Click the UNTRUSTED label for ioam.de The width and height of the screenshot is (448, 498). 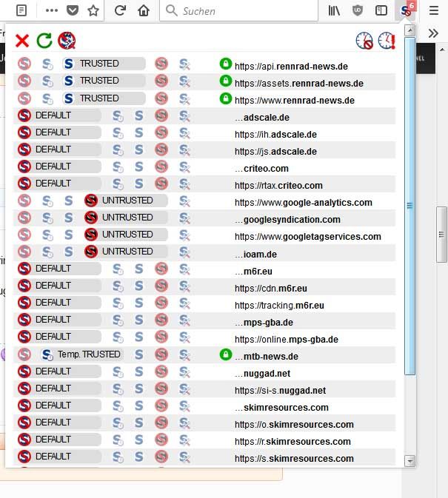click(x=127, y=252)
